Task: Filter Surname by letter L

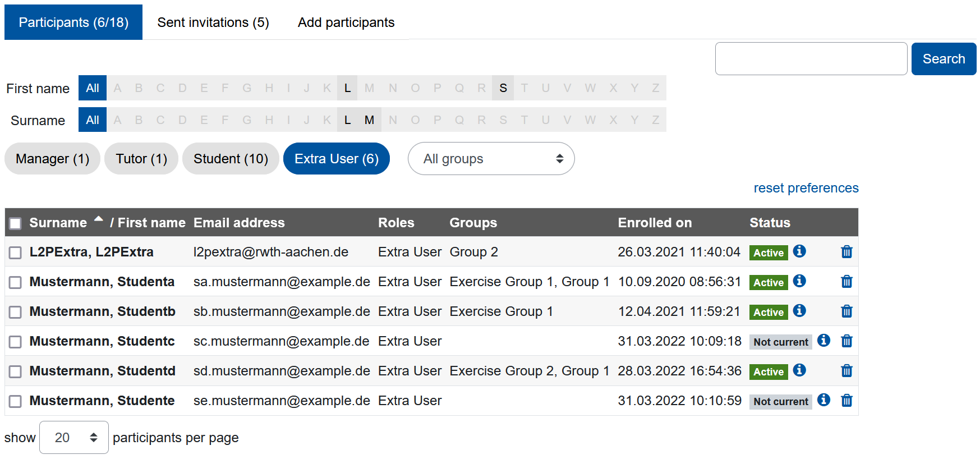Action: point(348,120)
